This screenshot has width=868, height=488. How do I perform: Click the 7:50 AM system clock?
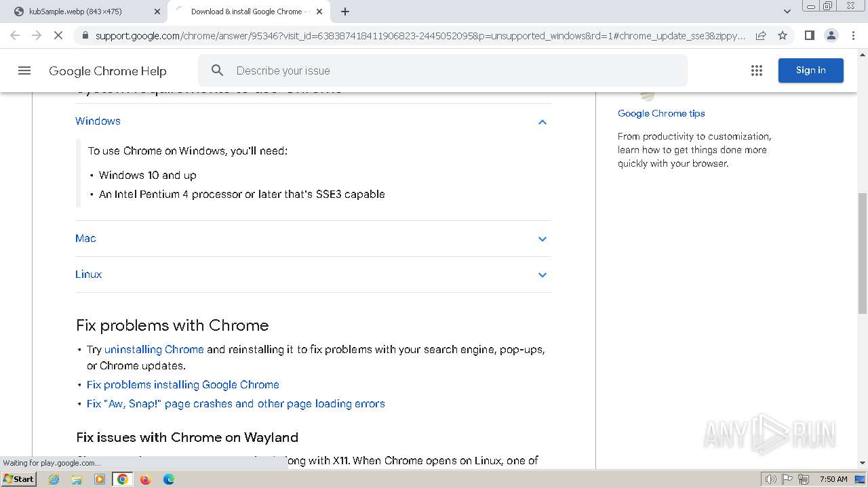[x=833, y=479]
